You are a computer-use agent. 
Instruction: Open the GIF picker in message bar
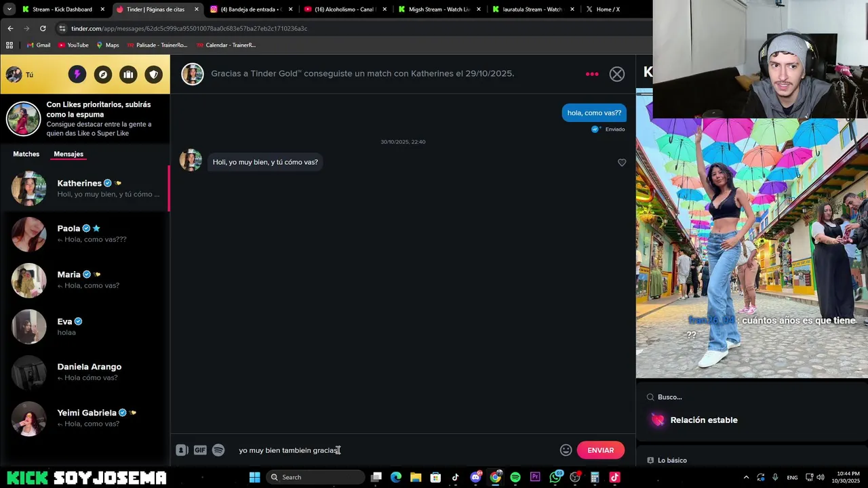click(200, 450)
